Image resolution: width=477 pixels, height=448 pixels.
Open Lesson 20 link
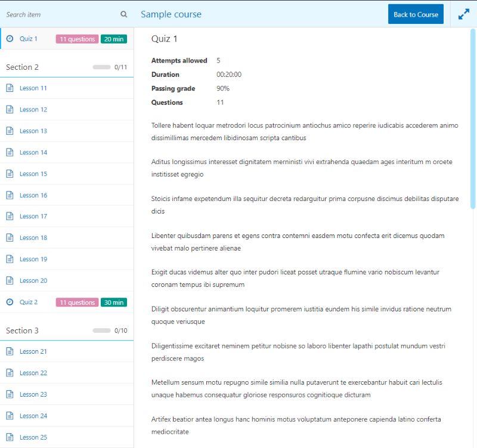click(33, 280)
